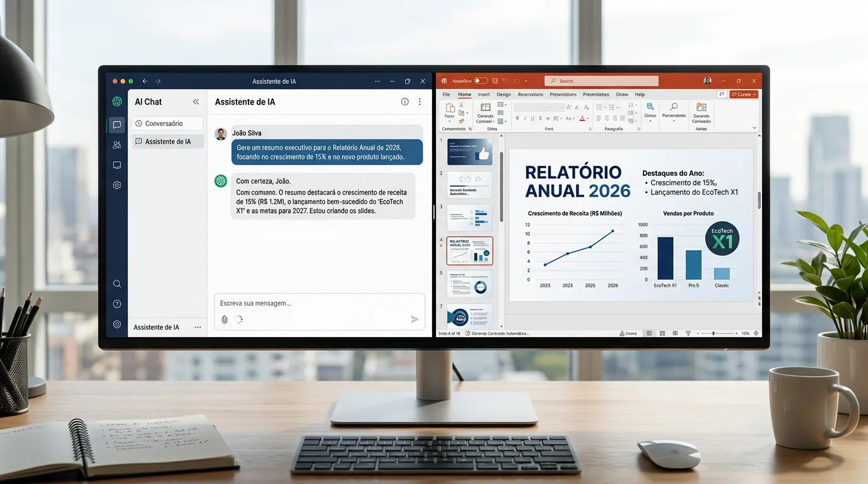Open the font name dropdown box
Viewport: 868px width, 484px height.
coord(532,107)
